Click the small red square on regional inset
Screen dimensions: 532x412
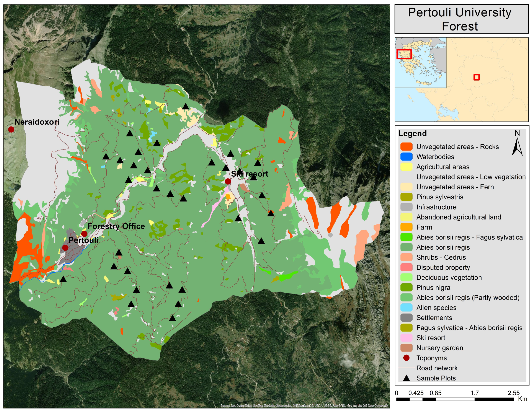tap(476, 77)
